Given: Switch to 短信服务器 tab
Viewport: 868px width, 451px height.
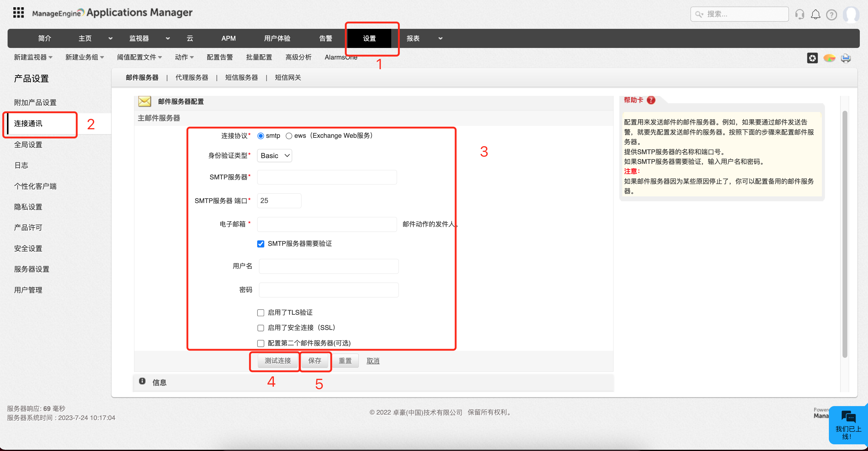Looking at the screenshot, I should point(242,77).
